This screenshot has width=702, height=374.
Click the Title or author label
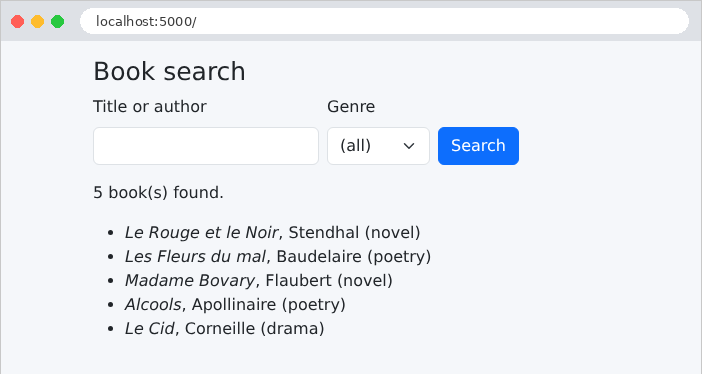pyautogui.click(x=150, y=107)
